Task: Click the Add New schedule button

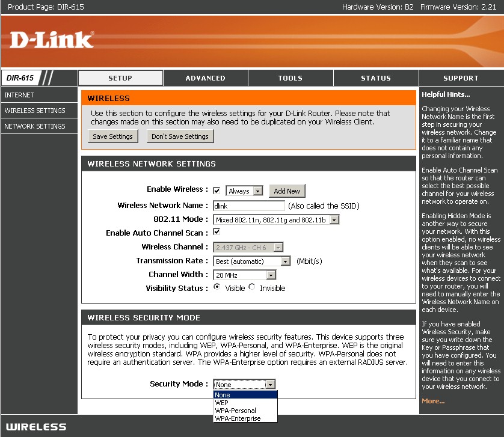Action: 287,191
